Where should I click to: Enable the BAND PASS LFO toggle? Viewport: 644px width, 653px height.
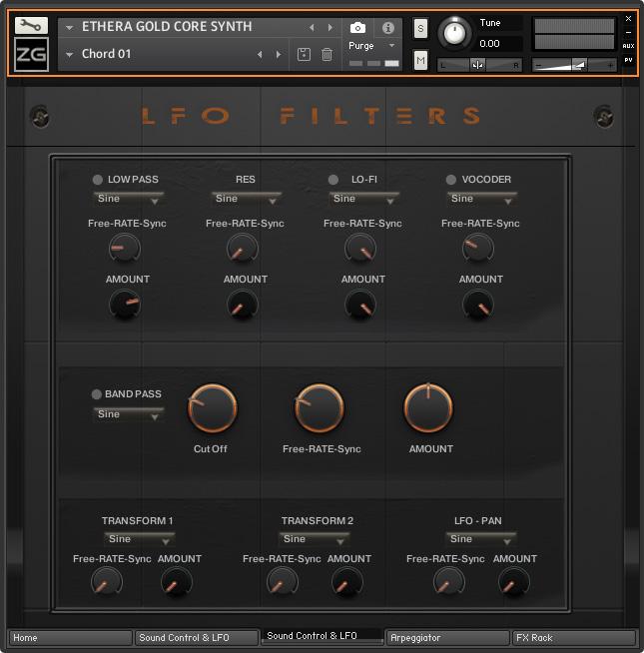click(96, 394)
